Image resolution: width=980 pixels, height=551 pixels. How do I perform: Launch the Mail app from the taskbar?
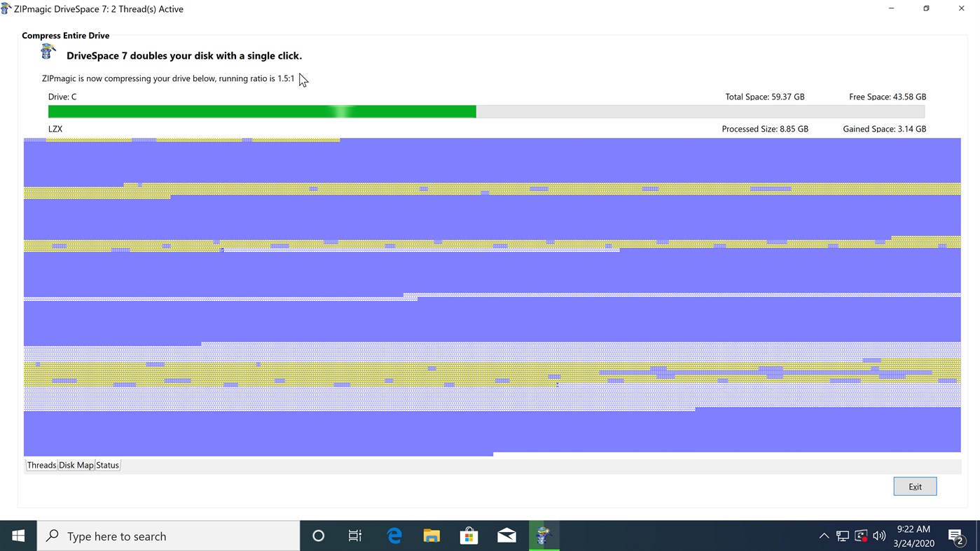click(x=506, y=535)
